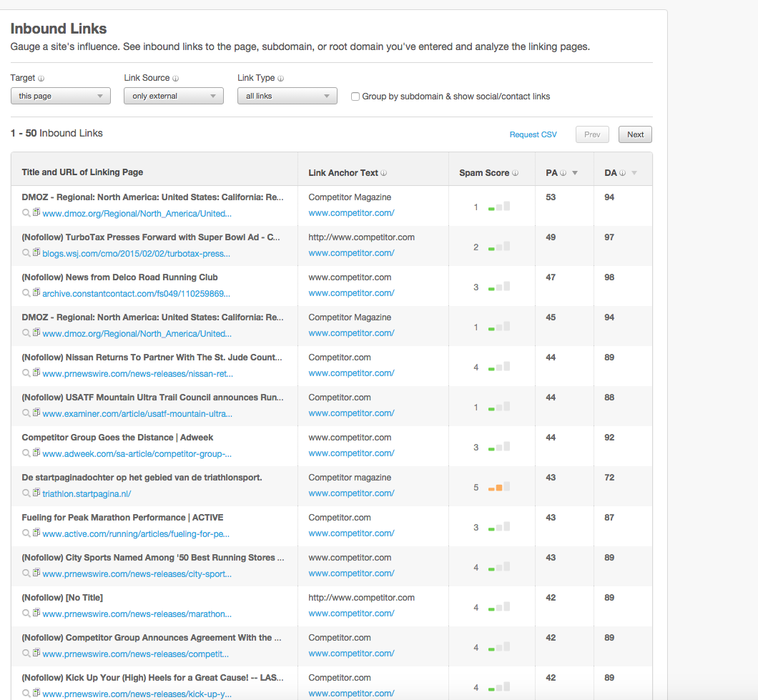Click magnifier icon beside blogs.wsj.com URL
758x700 pixels.
pyautogui.click(x=26, y=253)
